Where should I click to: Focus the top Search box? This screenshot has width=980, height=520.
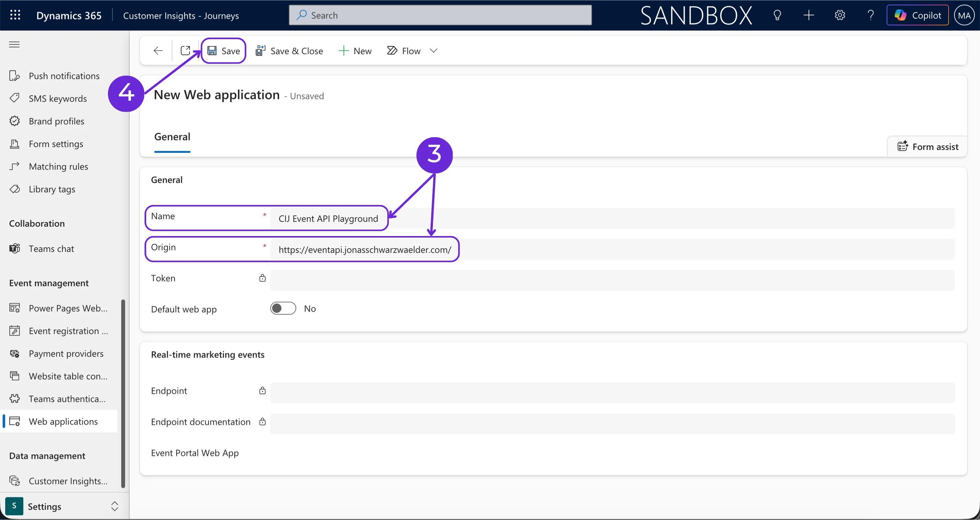click(440, 15)
